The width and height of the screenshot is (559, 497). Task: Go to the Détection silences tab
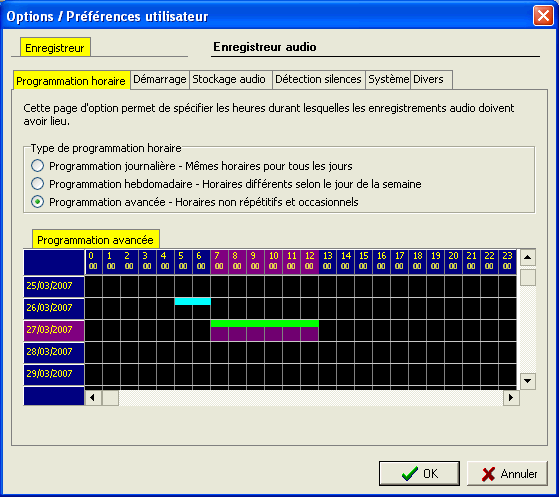click(x=318, y=79)
